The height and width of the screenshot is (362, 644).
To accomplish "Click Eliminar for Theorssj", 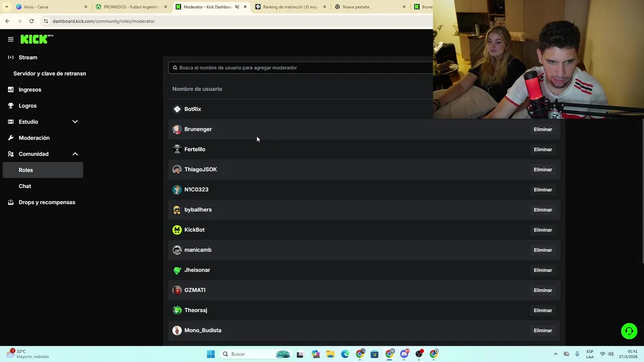I will point(542,310).
